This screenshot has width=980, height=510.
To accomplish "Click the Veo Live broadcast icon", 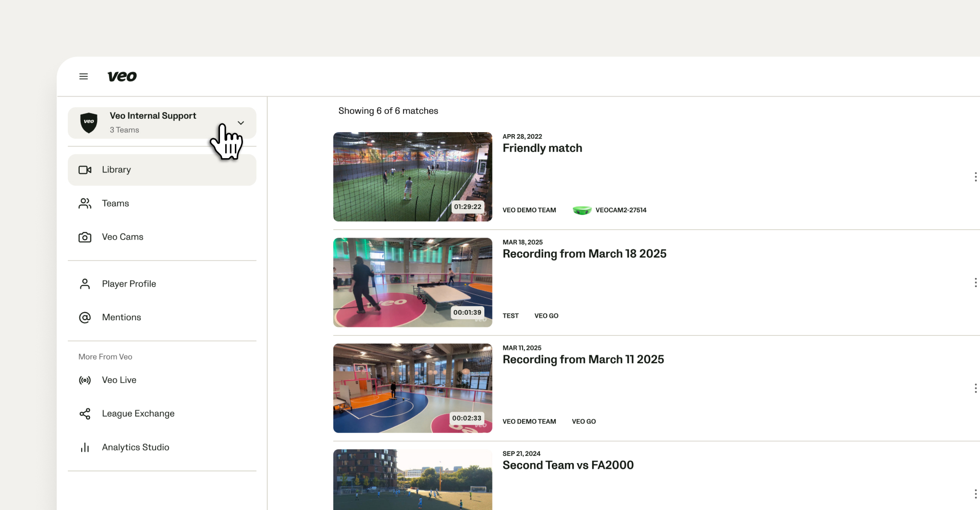I will (x=85, y=380).
